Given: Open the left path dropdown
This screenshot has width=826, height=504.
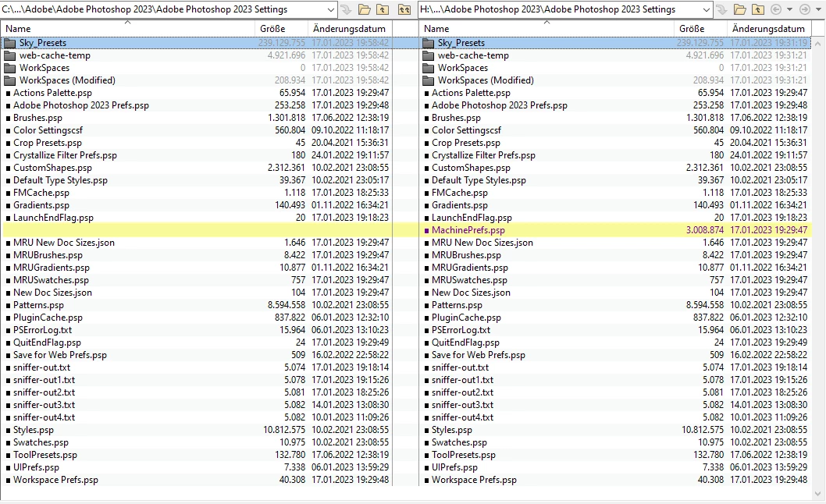Looking at the screenshot, I should click(330, 9).
